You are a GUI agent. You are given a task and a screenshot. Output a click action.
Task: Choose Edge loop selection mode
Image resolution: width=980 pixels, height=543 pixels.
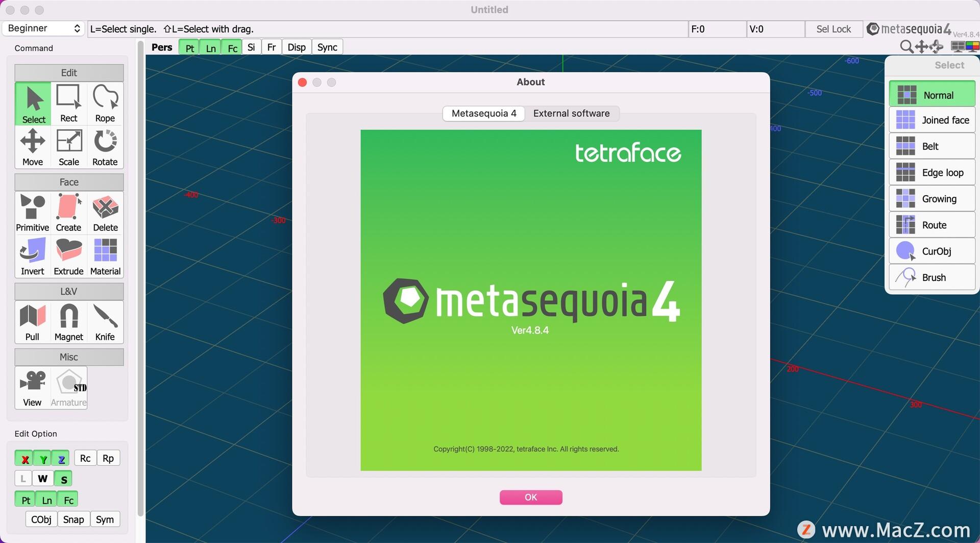point(932,173)
